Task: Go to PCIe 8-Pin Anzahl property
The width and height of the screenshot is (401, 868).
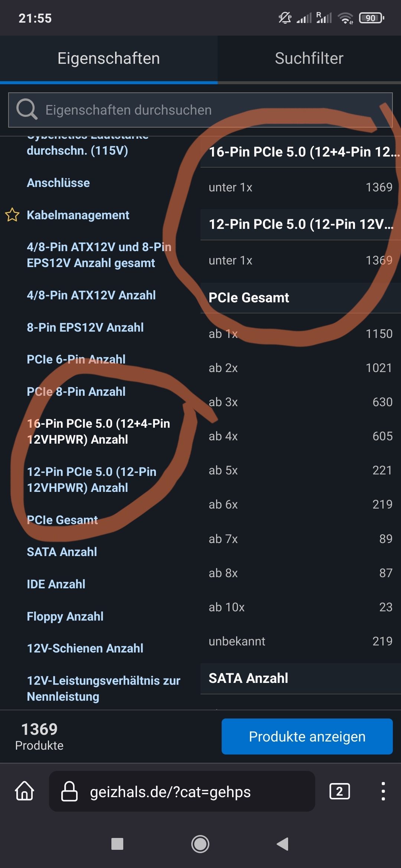Action: tap(76, 392)
